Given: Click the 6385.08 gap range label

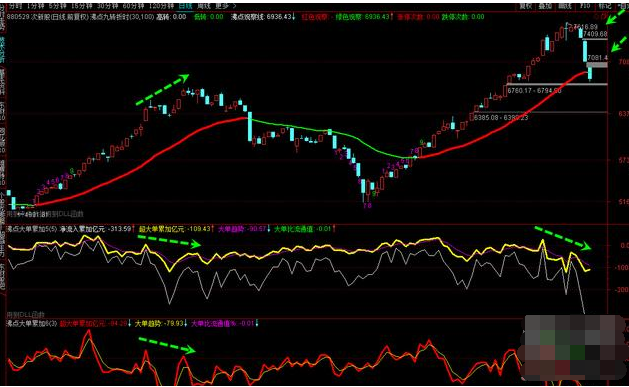Looking at the screenshot, I should [x=501, y=118].
